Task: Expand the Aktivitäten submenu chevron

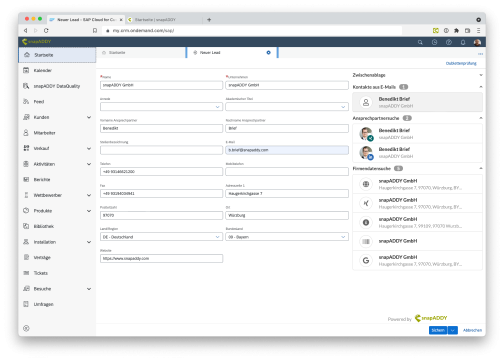Action: (x=89, y=164)
